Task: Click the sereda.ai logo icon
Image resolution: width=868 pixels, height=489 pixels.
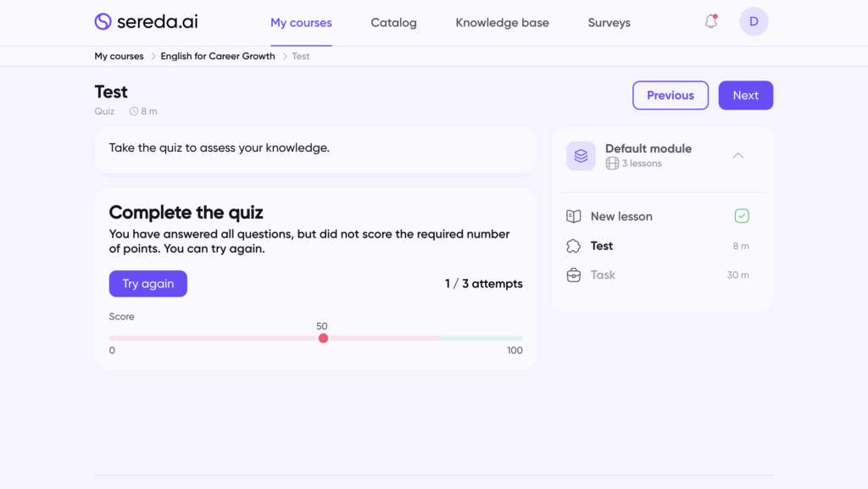Action: pyautogui.click(x=103, y=22)
